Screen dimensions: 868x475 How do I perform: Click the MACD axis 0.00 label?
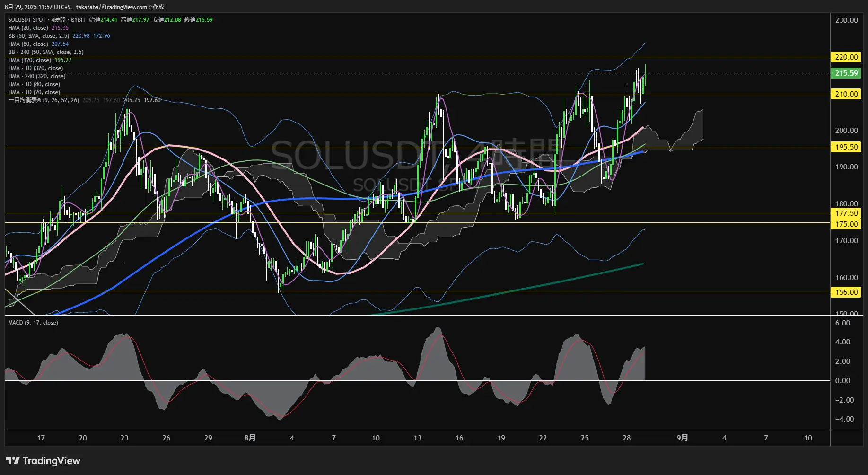(842, 381)
